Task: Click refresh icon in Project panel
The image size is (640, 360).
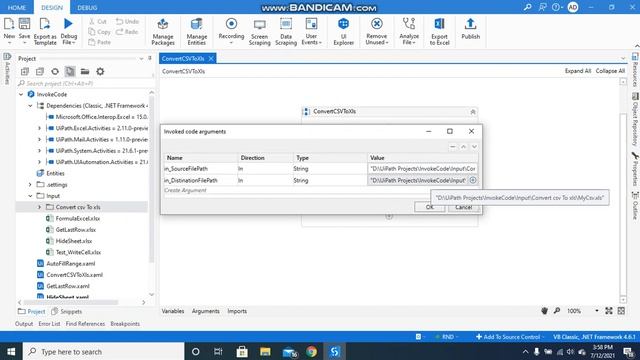Action: tap(55, 71)
